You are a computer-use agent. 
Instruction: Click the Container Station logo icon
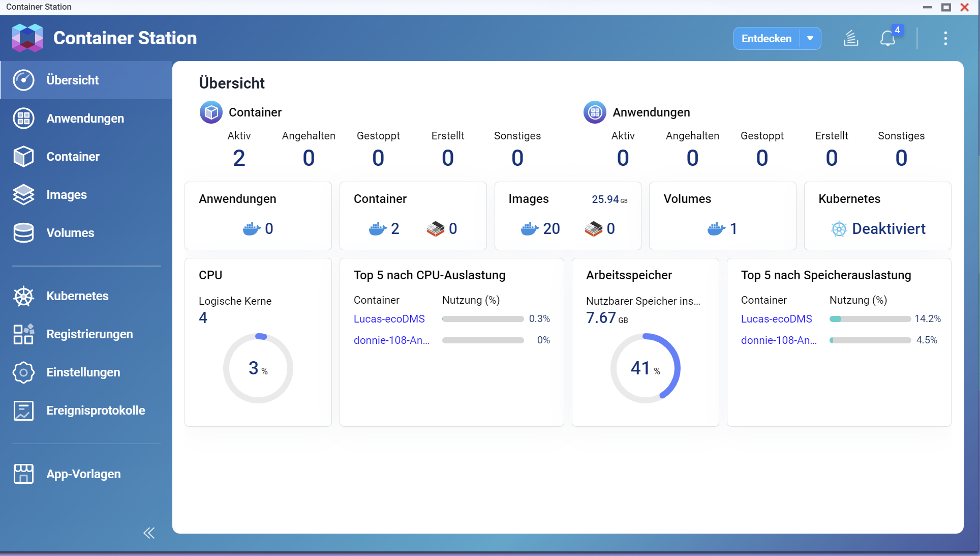tap(27, 38)
